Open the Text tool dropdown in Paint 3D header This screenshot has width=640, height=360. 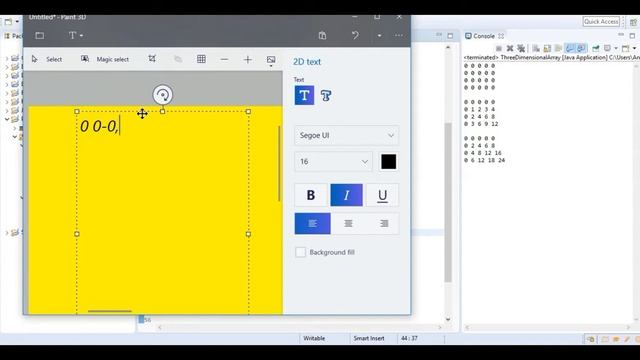[x=76, y=36]
